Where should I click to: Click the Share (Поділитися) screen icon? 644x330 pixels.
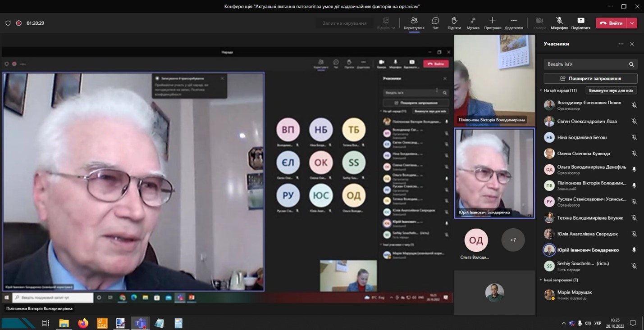[580, 21]
